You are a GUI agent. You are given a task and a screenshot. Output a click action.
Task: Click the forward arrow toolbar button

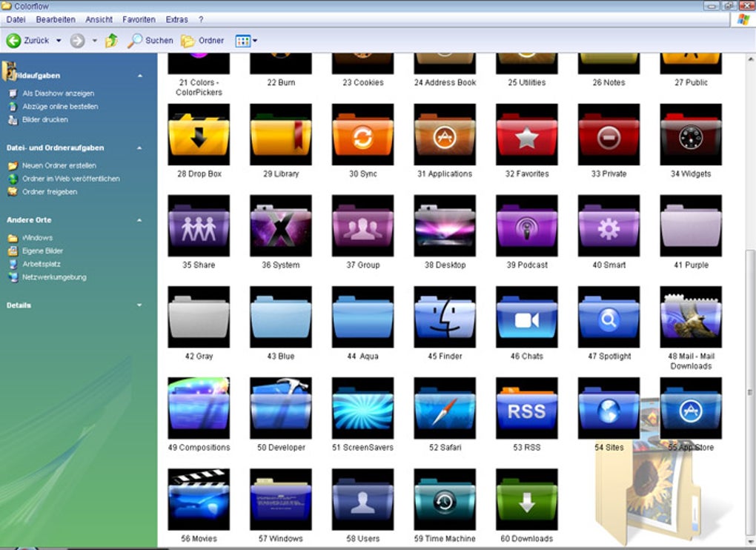point(77,41)
